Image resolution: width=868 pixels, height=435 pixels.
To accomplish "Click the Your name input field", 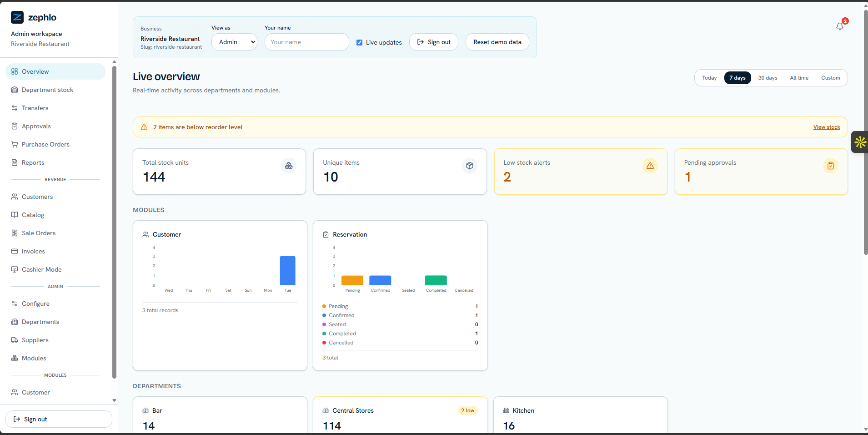I will point(307,42).
